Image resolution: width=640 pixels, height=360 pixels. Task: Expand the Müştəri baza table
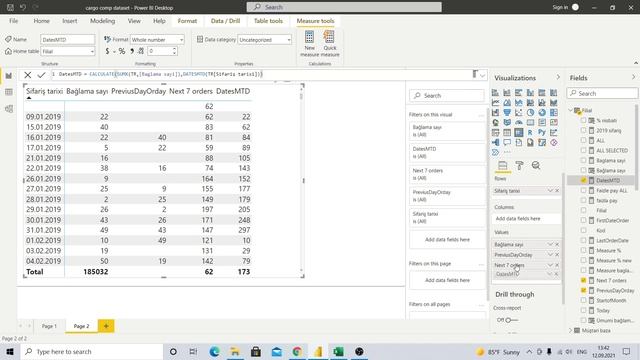click(571, 330)
